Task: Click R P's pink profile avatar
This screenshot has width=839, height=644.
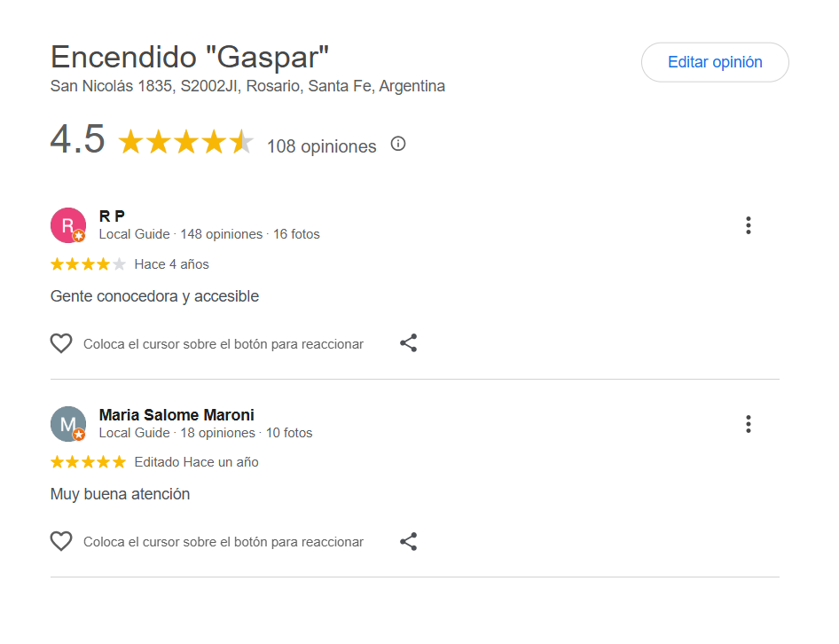Action: 68,225
